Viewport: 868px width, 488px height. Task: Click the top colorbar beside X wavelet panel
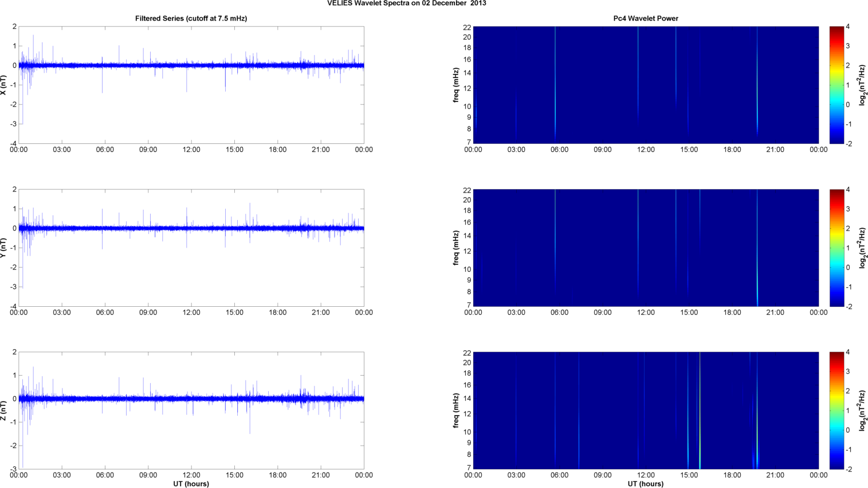[836, 85]
